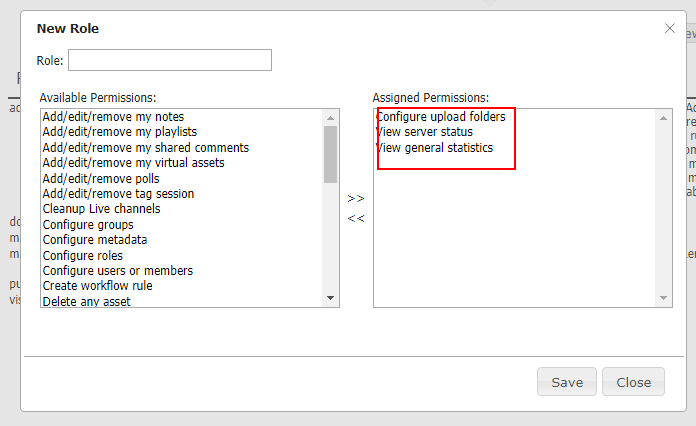Click the Available Permissions scroll down arrow
Screen dimensions: 696x426
(x=330, y=298)
